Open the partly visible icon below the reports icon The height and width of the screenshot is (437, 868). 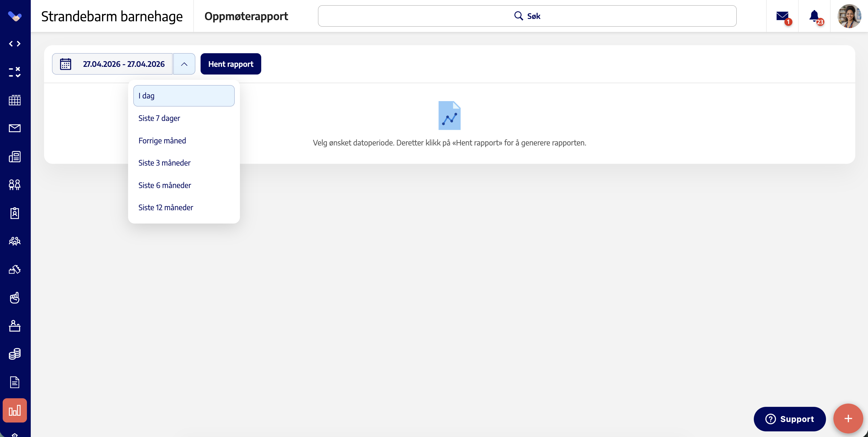(15, 435)
